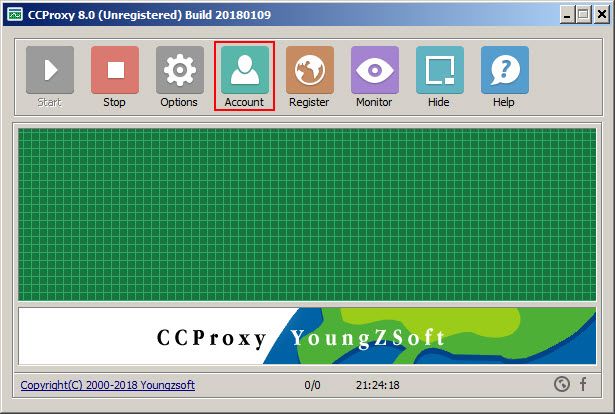Open the Options gear icon
This screenshot has height=414, width=615.
[x=179, y=76]
